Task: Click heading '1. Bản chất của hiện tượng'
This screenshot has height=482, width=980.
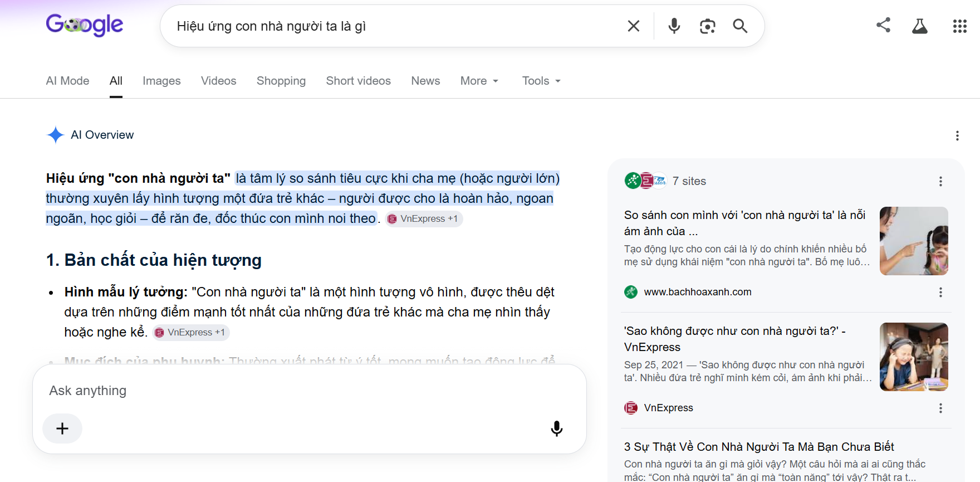Action: pos(154,260)
